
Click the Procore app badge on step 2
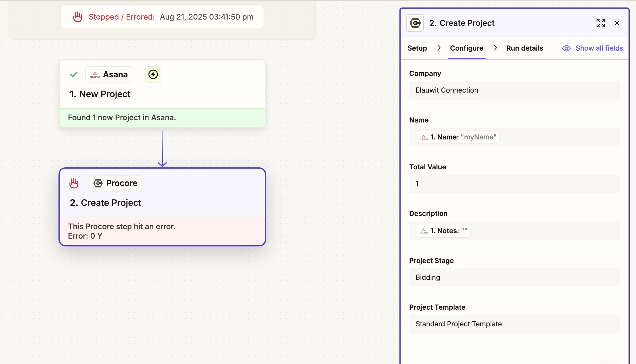pos(115,183)
